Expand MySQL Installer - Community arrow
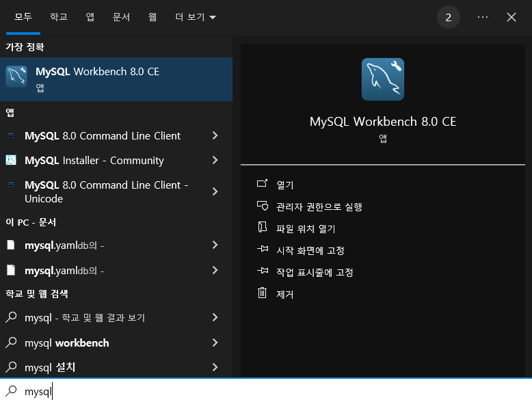Viewport: 532px width, 402px height. pos(215,160)
